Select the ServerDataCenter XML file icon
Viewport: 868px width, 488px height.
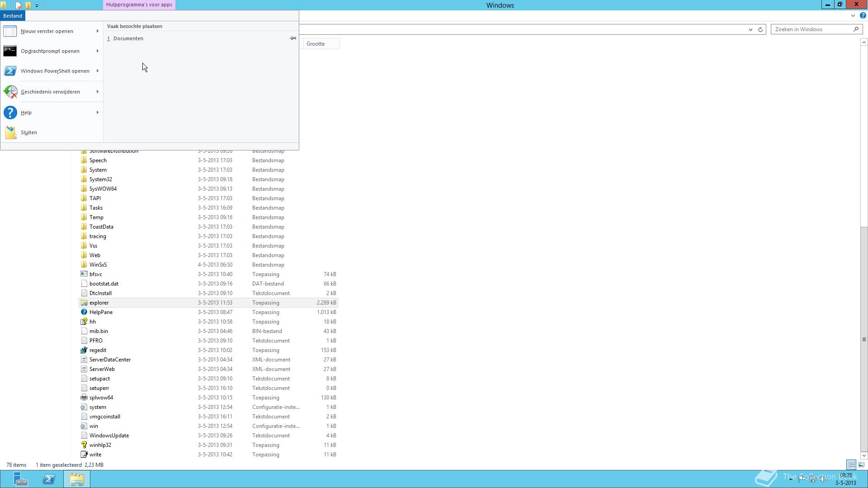[x=84, y=360]
